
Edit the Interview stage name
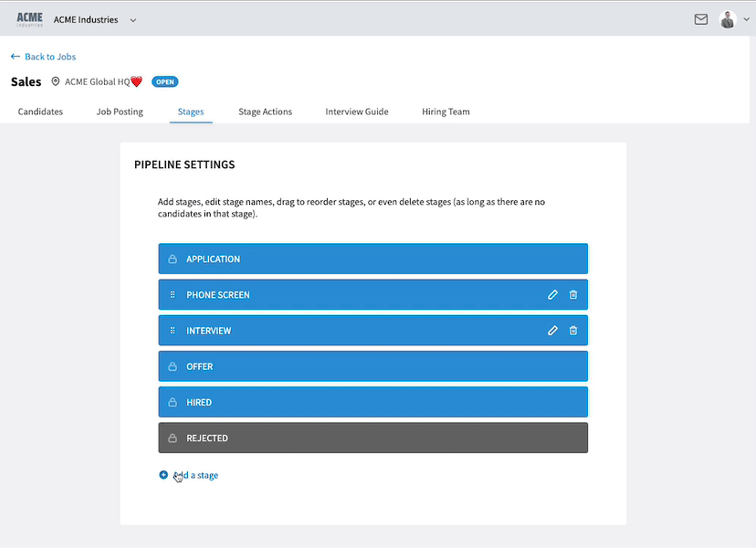coord(553,331)
